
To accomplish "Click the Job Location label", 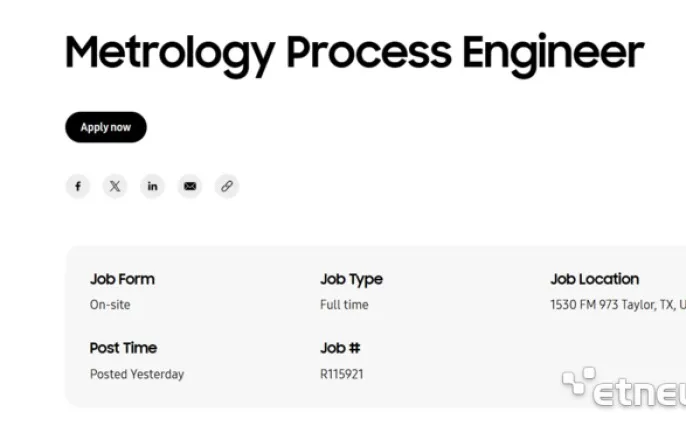I will (x=594, y=279).
